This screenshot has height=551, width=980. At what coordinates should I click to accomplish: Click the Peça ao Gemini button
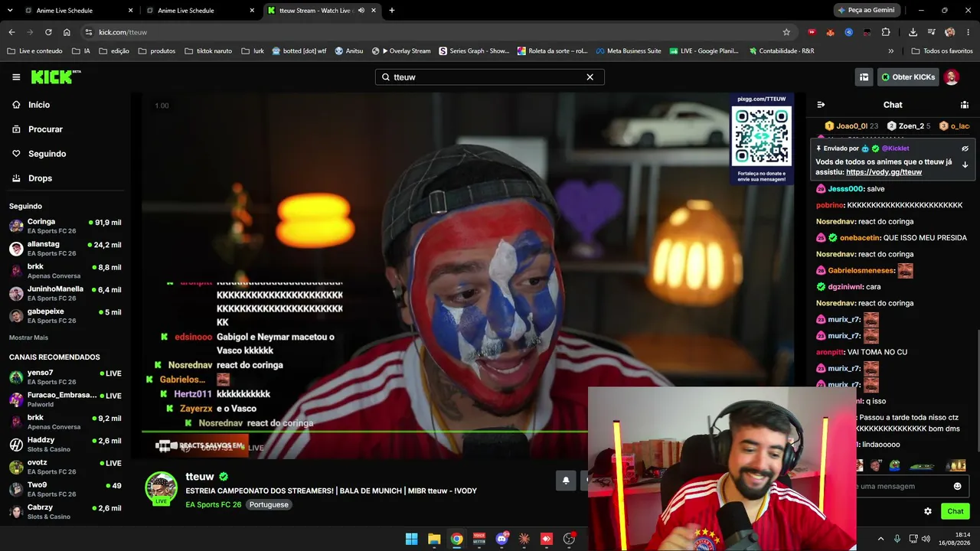[867, 11]
